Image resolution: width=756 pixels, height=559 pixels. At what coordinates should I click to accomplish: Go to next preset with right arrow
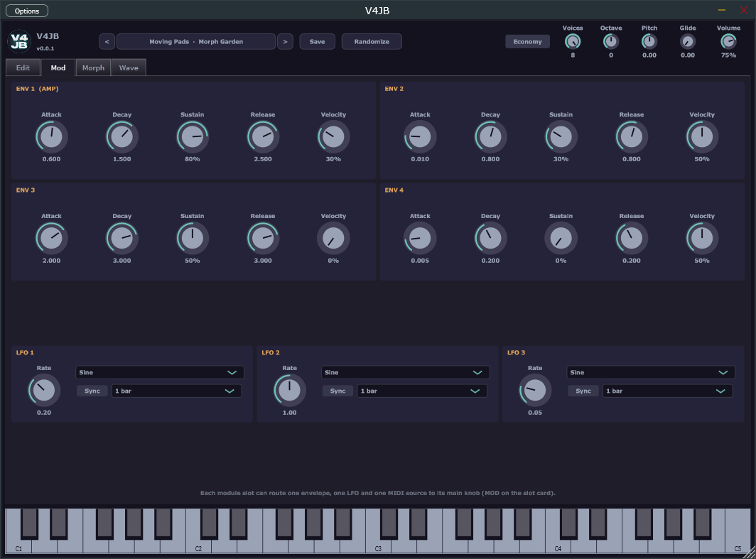click(x=285, y=41)
